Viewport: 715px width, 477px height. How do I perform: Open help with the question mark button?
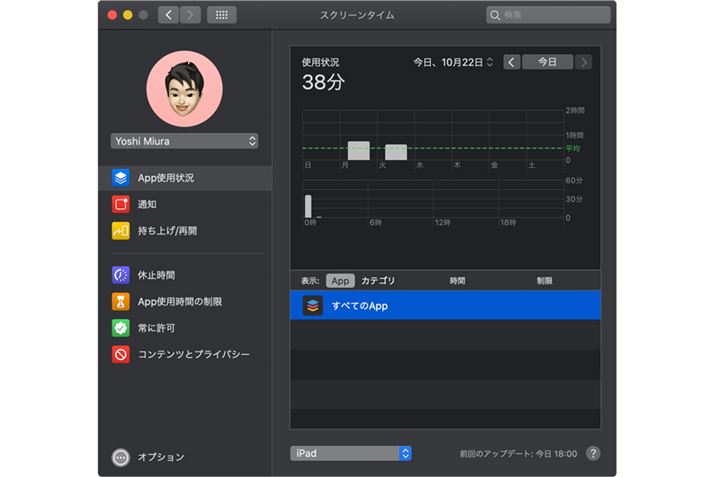point(593,453)
